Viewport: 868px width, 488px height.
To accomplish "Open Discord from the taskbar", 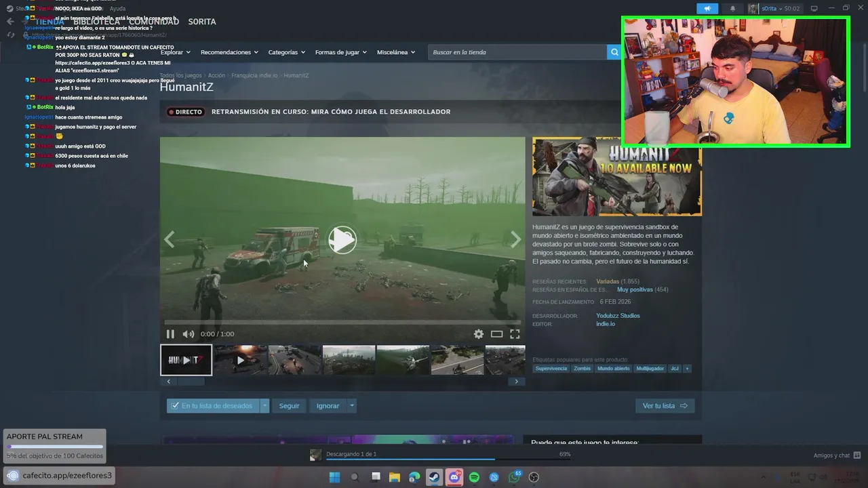I will [x=454, y=477].
